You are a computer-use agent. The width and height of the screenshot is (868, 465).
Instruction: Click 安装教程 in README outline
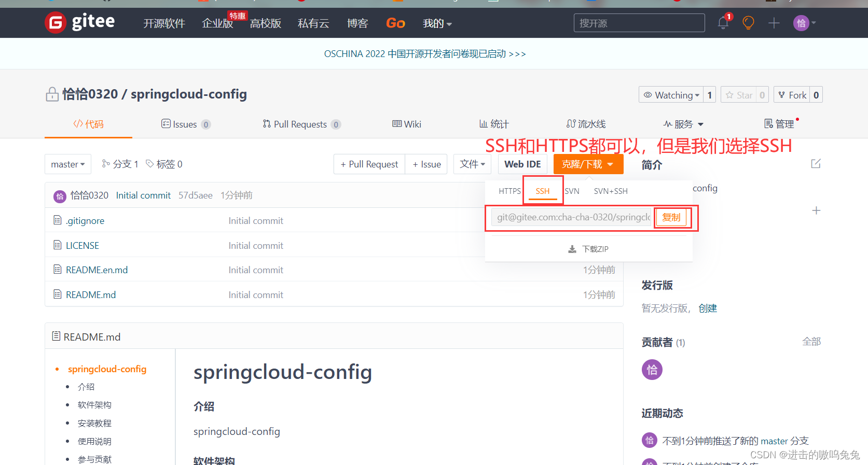pos(94,424)
